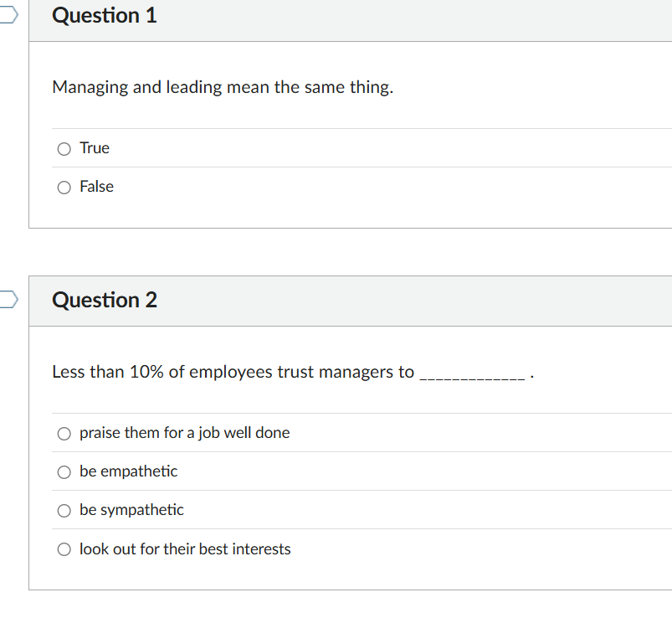Viewport: 672px width, 618px height.
Task: Click the "be empathetic" label text
Action: (x=128, y=471)
